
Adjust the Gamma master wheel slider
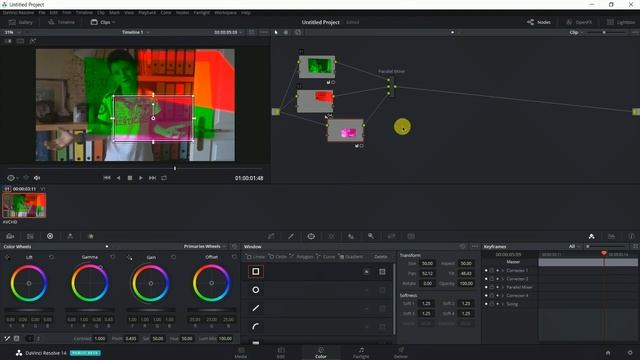(x=90, y=310)
